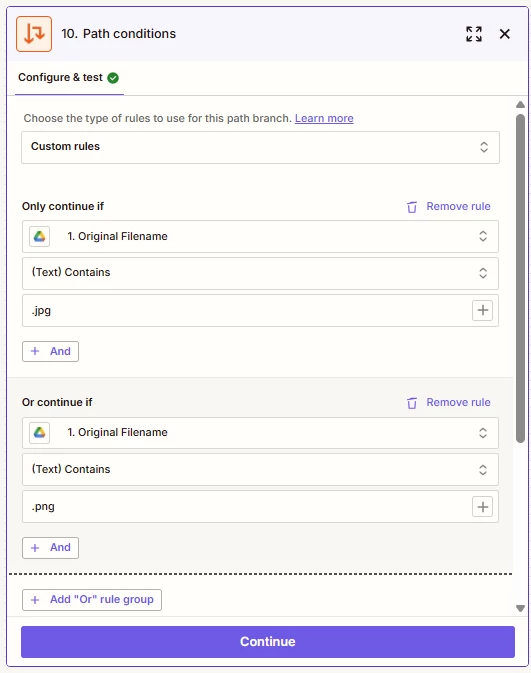Click the Paths step icon in header

coord(34,34)
